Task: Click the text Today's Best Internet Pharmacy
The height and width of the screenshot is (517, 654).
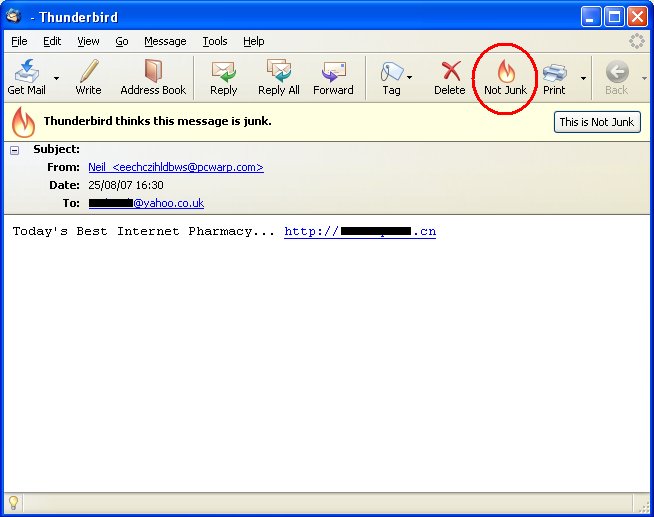Action: (143, 231)
